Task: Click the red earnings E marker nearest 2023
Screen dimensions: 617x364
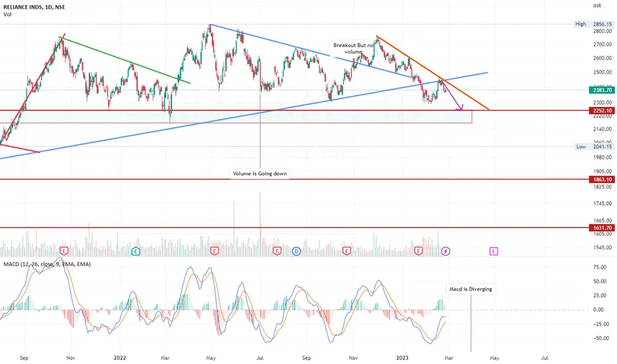Action: click(x=418, y=251)
